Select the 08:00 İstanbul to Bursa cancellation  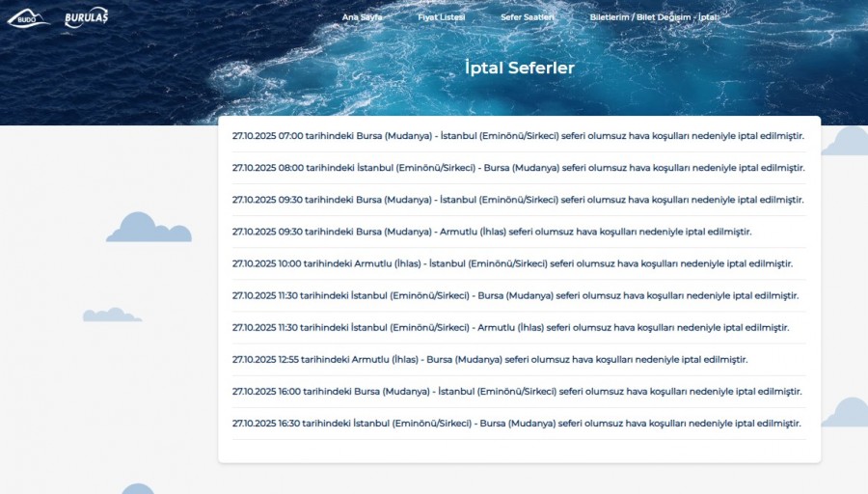[x=518, y=168]
